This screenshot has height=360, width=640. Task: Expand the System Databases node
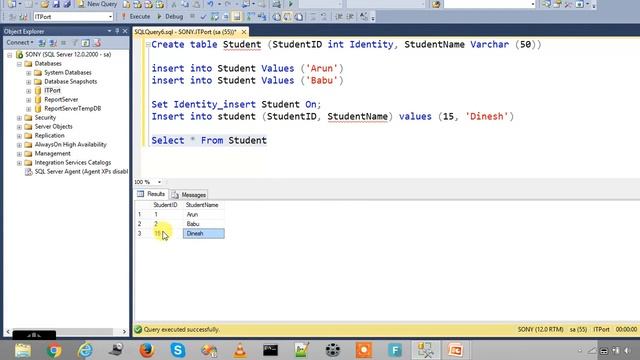click(29, 73)
